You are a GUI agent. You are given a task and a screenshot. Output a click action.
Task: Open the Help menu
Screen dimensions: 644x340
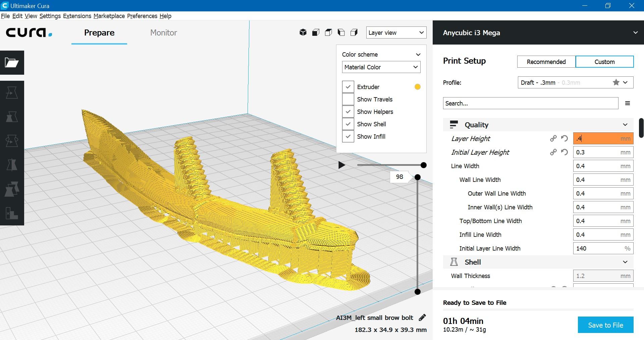(x=165, y=16)
